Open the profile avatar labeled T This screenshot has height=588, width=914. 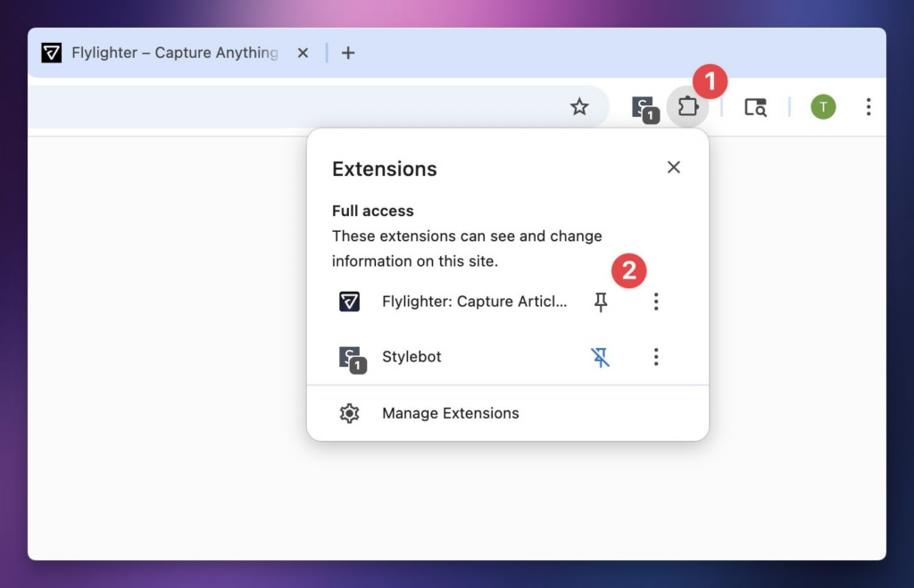[x=823, y=107]
